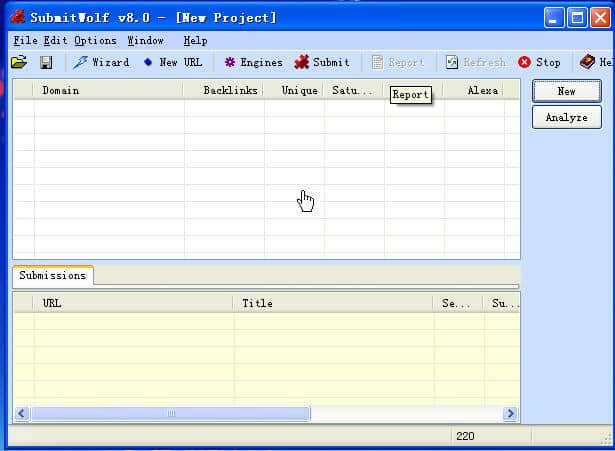This screenshot has height=451, width=615.
Task: Open the Window menu
Action: pos(146,40)
